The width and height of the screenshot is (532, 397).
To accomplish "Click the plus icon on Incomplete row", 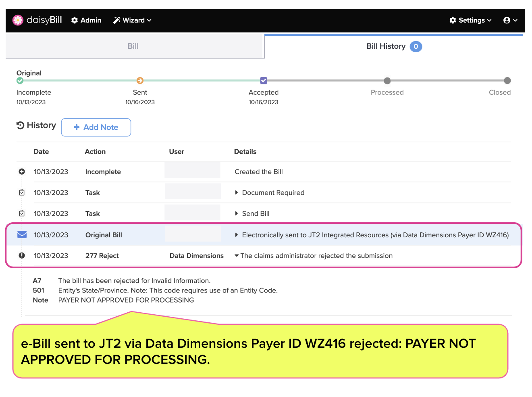I will coord(22,171).
